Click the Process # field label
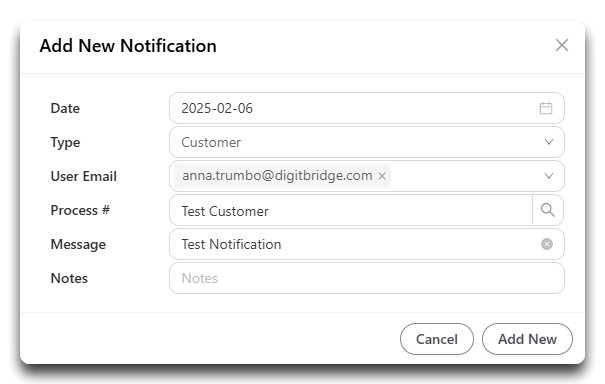Image resolution: width=605 pixels, height=384 pixels. 80,210
